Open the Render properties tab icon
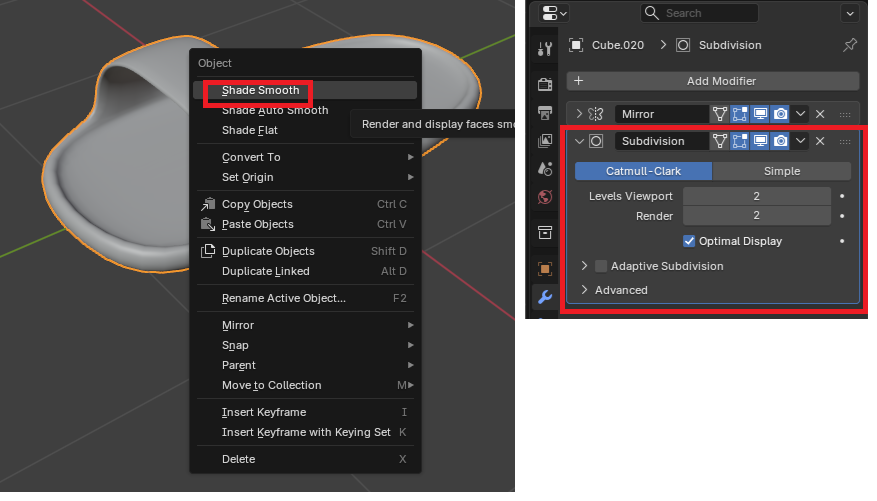Image resolution: width=877 pixels, height=501 pixels. pyautogui.click(x=545, y=84)
